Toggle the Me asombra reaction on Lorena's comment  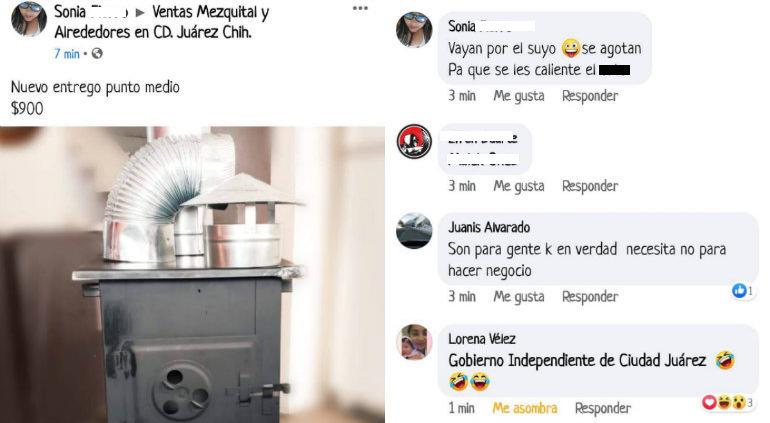525,408
